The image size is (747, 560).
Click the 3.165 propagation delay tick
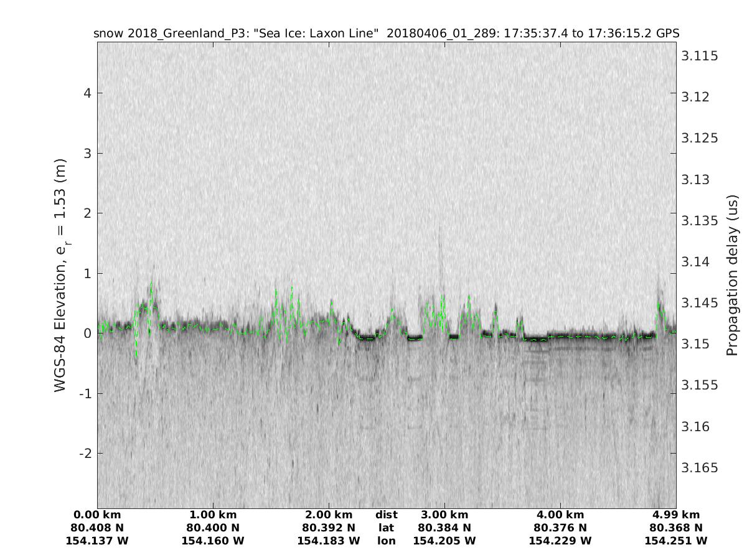(700, 468)
